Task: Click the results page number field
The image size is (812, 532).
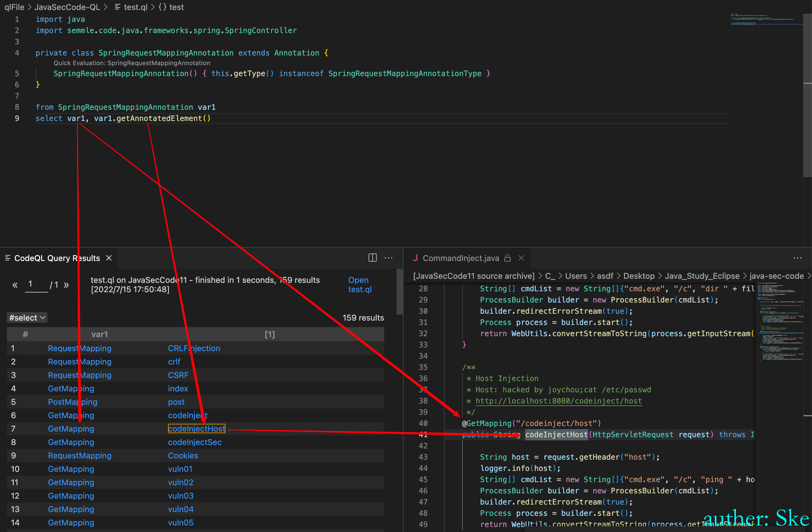Action: [36, 284]
